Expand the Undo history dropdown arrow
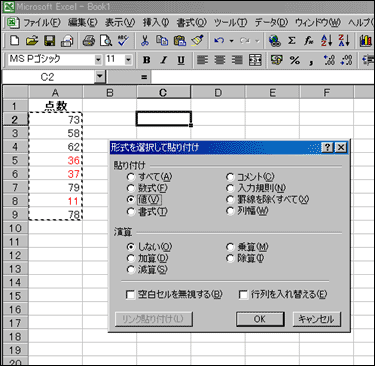This screenshot has height=366, width=375. (231, 41)
